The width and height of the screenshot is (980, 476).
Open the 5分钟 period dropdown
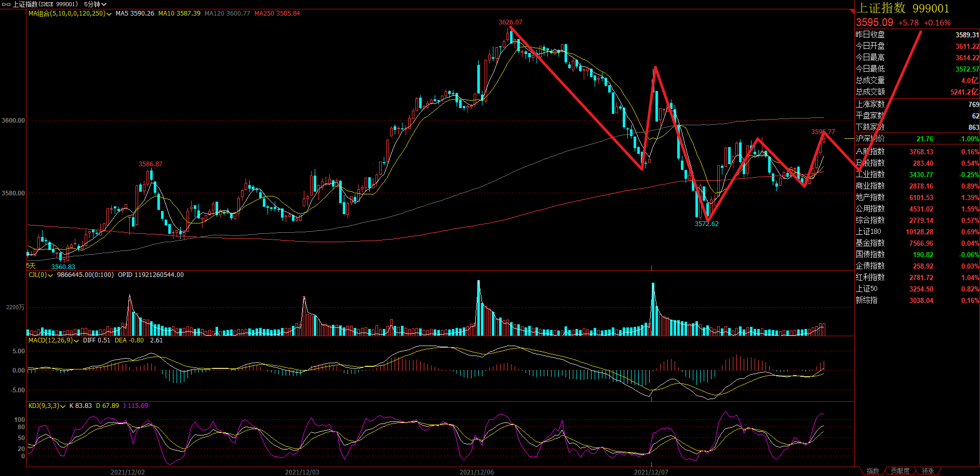point(95,4)
